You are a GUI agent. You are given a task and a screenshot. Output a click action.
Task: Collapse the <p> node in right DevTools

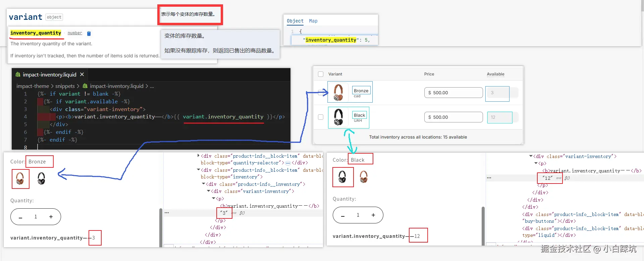coord(536,163)
